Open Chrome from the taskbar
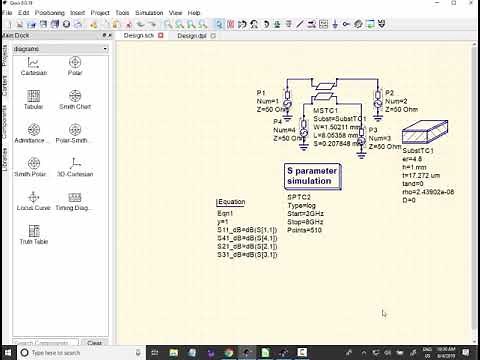The width and height of the screenshot is (480, 360). pos(229,353)
